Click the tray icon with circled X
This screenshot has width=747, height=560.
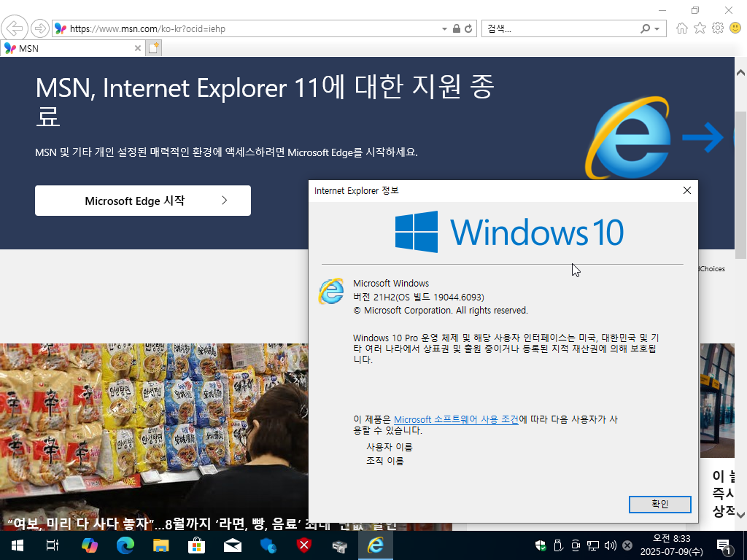point(627,545)
